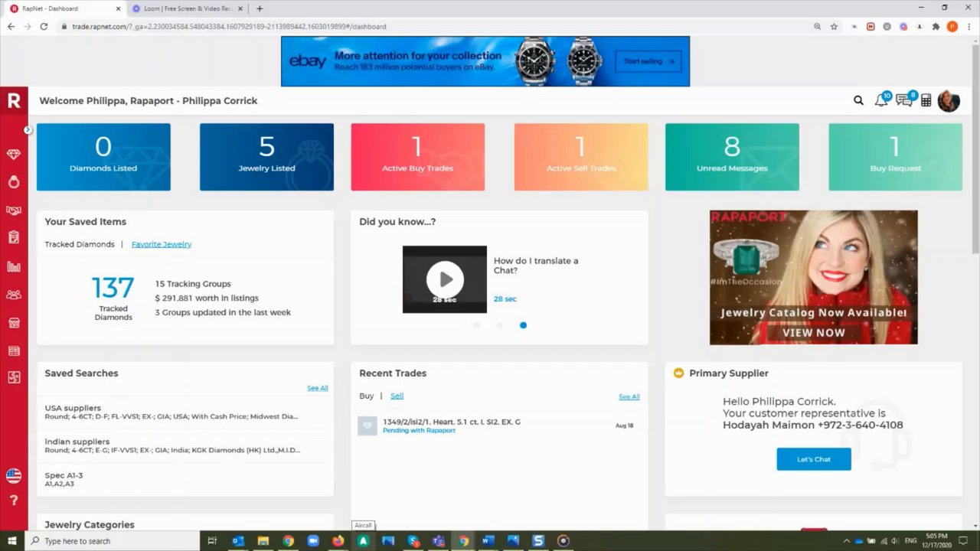Open the Active Buy Trades tile
This screenshot has height=551, width=980.
tap(417, 157)
